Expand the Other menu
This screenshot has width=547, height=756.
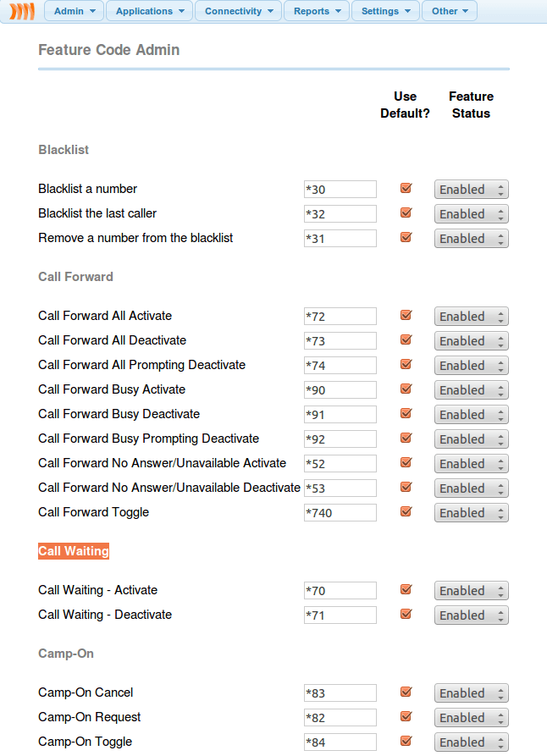450,11
